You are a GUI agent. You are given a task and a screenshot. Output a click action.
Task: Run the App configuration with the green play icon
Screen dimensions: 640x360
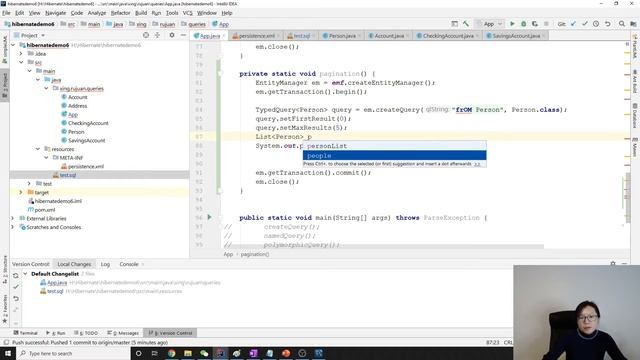[x=512, y=24]
